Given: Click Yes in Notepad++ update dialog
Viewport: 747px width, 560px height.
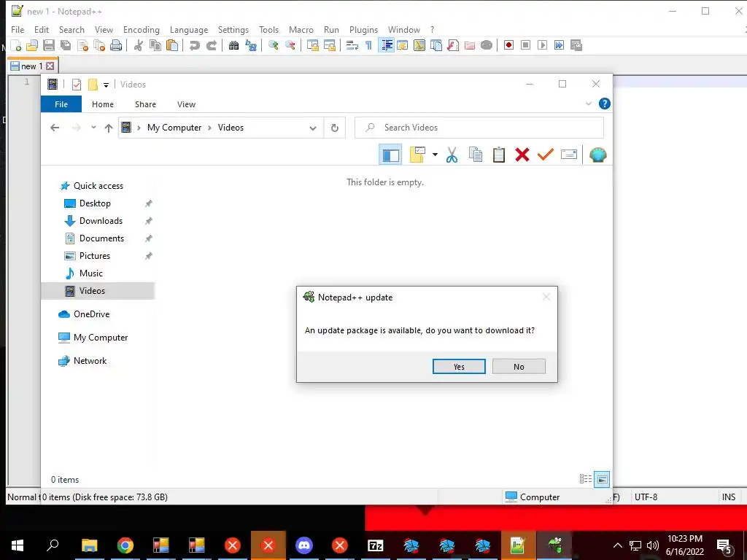Looking at the screenshot, I should point(459,367).
